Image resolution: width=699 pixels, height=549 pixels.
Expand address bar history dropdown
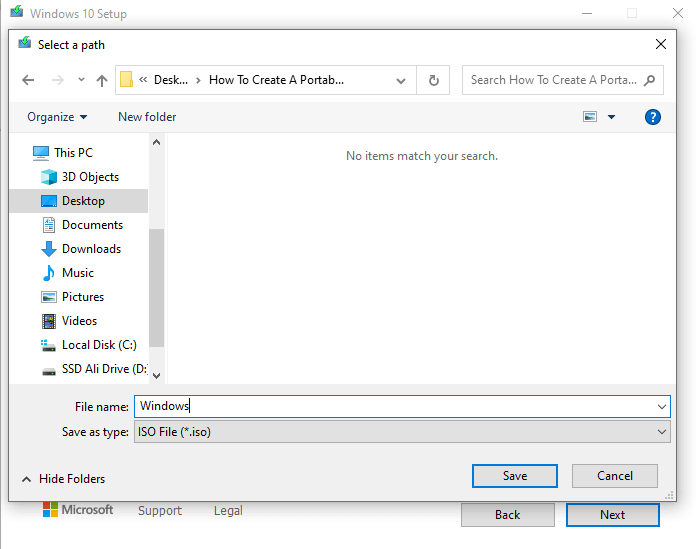tap(401, 81)
